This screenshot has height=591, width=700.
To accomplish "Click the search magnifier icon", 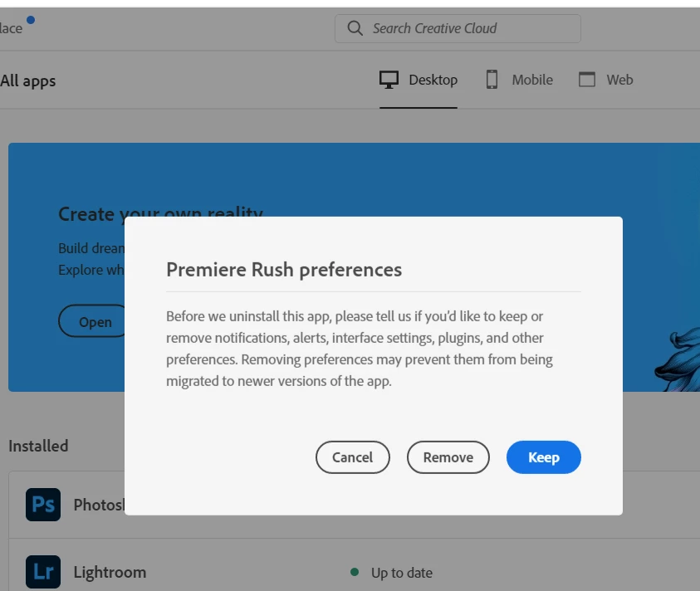I will (x=355, y=28).
